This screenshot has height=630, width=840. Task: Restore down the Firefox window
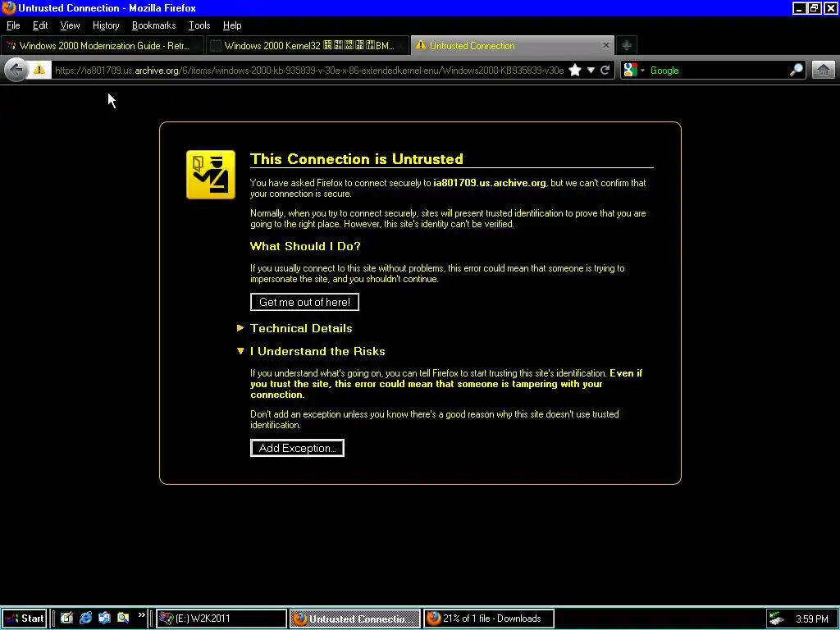tap(814, 8)
